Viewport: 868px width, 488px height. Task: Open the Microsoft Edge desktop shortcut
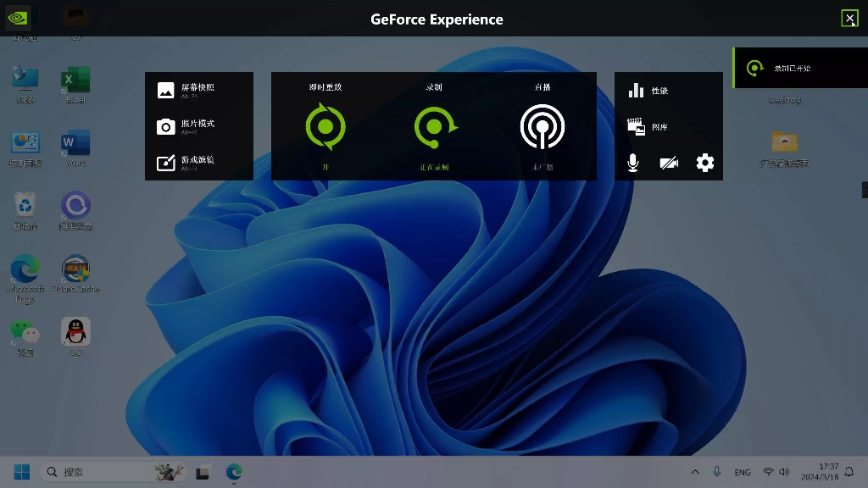pos(25,279)
